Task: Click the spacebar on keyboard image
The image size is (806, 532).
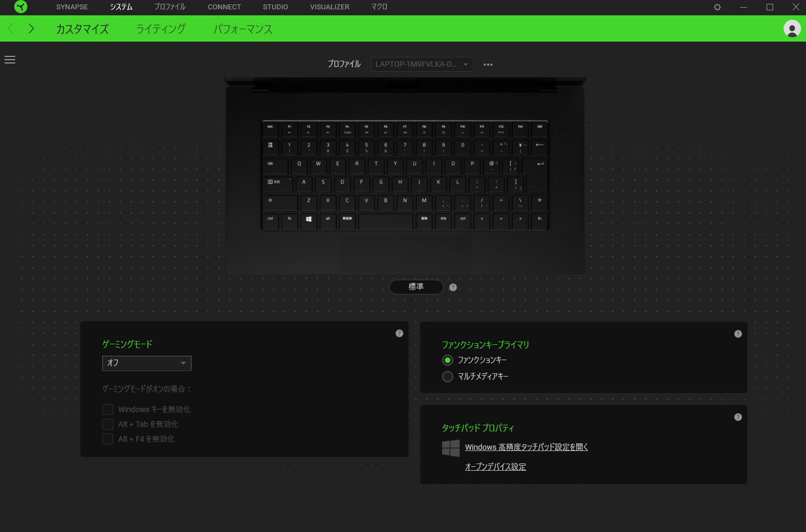Action: pos(386,221)
